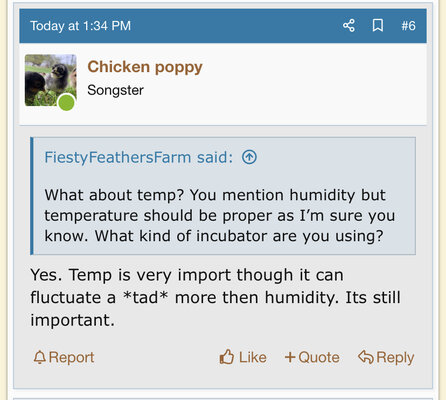
Task: Click the thumbs-up Like icon
Action: (227, 357)
